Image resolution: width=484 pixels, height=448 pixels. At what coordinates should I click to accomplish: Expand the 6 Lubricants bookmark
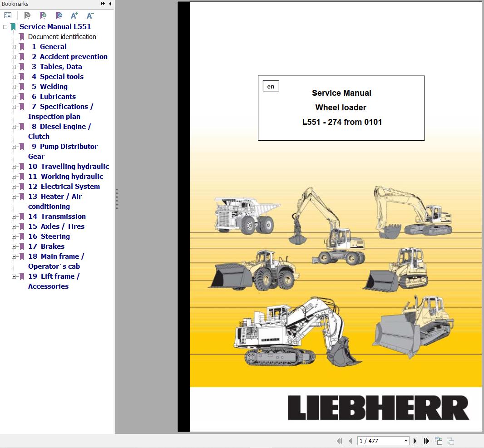pos(14,97)
